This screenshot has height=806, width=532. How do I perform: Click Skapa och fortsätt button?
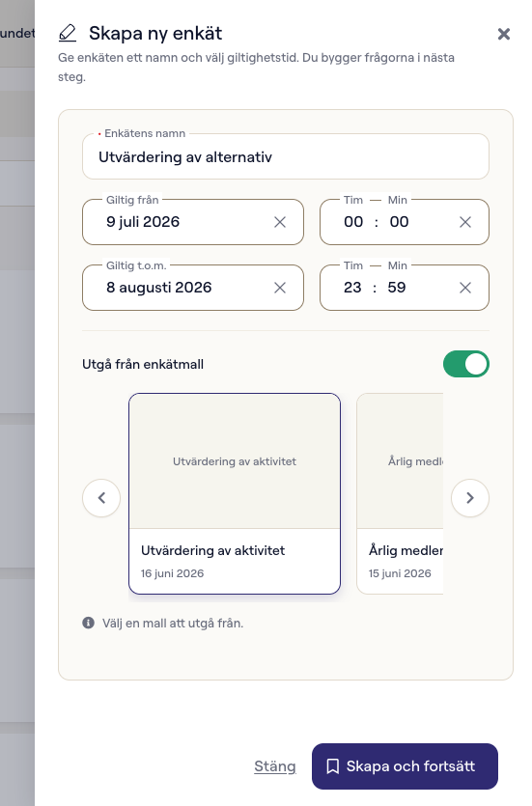[x=406, y=766]
